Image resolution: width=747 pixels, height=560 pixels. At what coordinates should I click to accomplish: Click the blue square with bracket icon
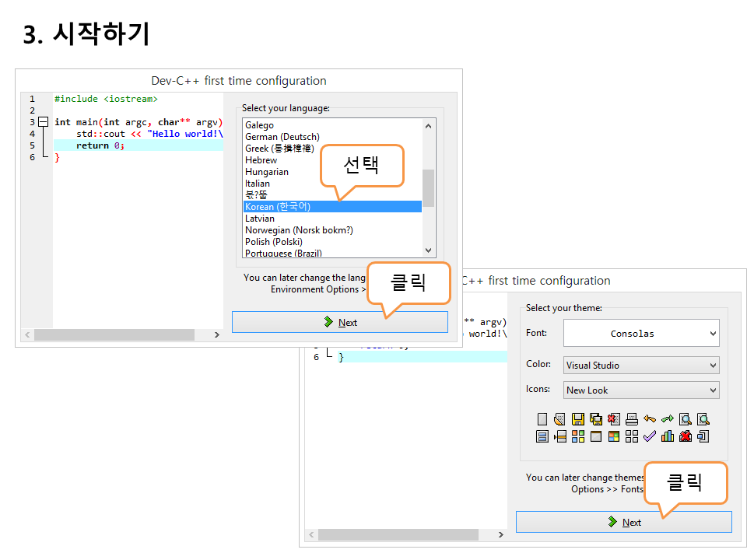coord(703,436)
